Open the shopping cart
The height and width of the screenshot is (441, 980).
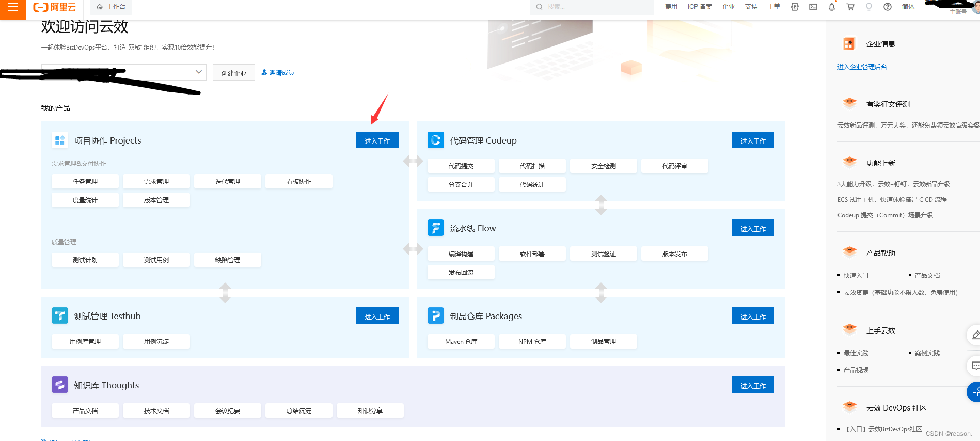point(850,7)
